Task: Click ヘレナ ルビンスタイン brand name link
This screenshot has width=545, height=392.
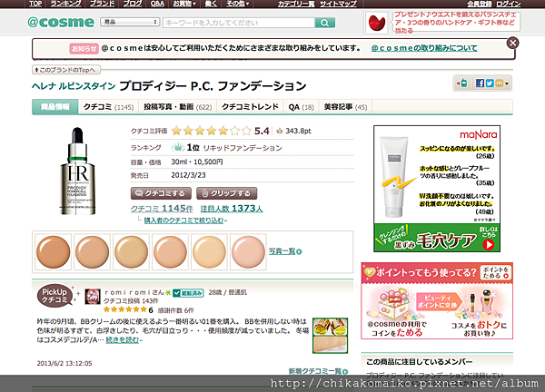Action: pyautogui.click(x=74, y=86)
